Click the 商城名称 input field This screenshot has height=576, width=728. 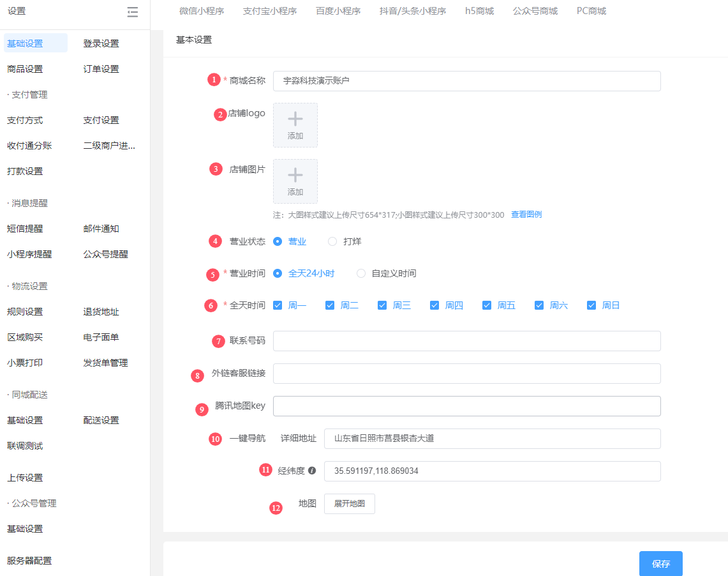pos(466,81)
